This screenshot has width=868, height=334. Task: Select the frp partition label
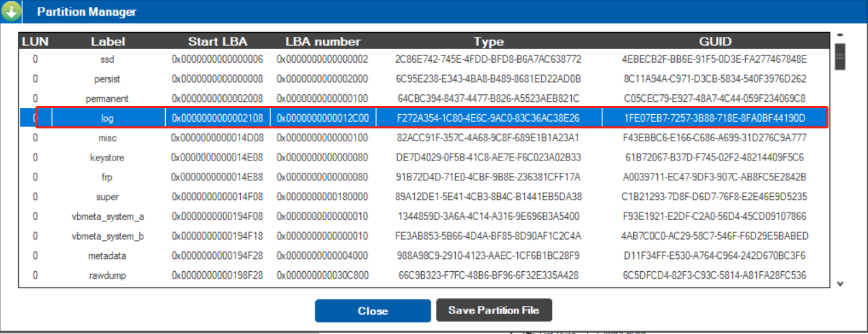click(107, 178)
